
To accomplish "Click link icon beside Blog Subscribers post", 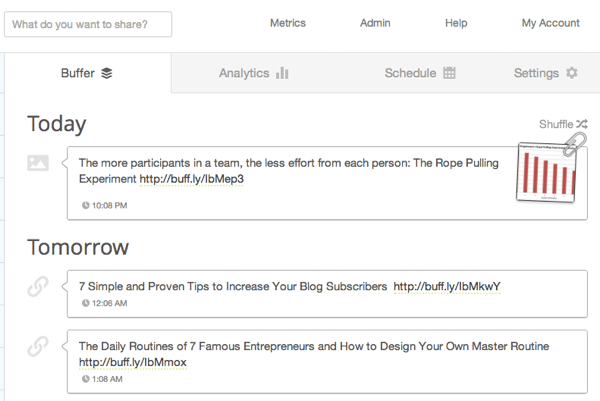I will pos(38,286).
